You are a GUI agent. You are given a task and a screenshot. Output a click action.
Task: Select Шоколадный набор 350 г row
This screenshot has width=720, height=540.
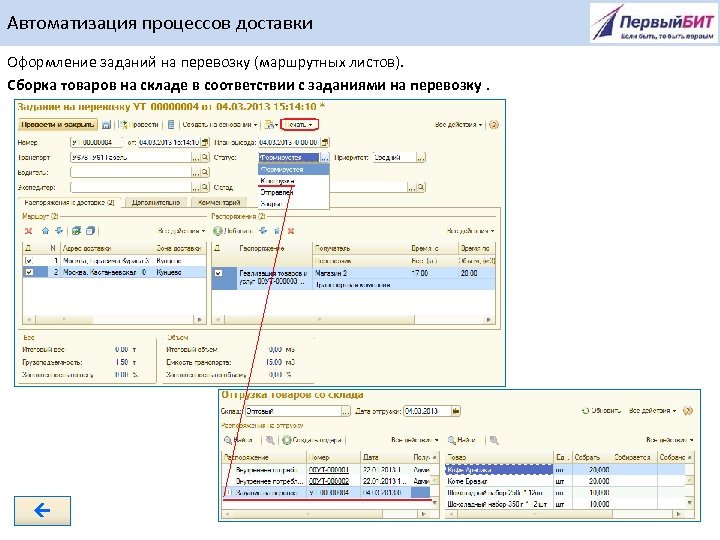pyautogui.click(x=565, y=504)
